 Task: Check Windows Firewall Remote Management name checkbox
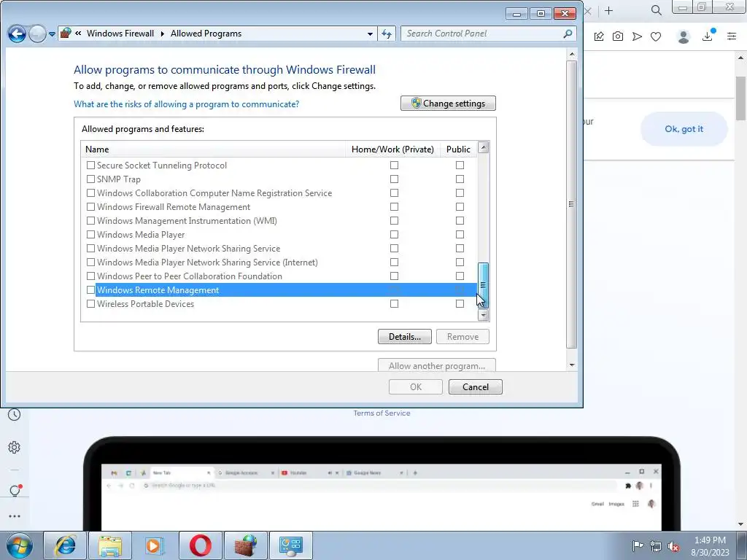point(90,206)
